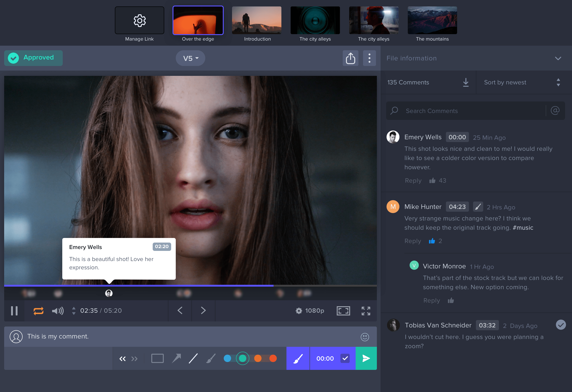Toggle the 00:00 timestamp checkbox on the comment
The height and width of the screenshot is (392, 572).
[x=345, y=358]
